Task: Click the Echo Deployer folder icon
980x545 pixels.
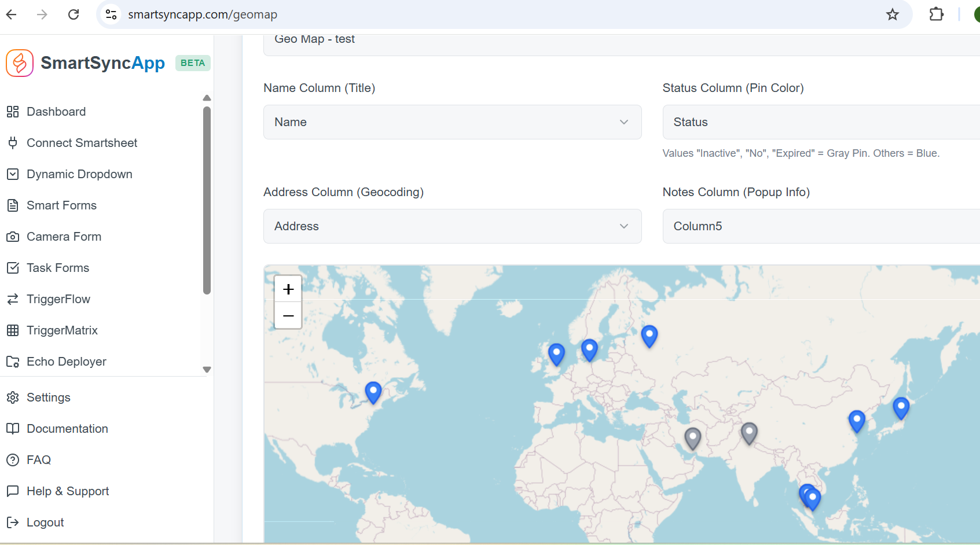Action: 13,362
